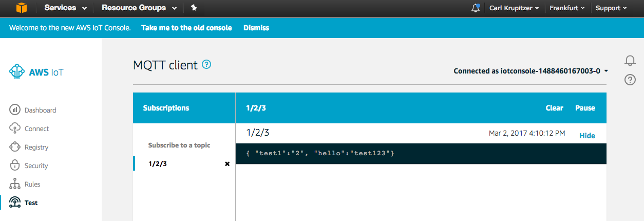Select Subscribe to a topic
This screenshot has height=221, width=644.
(x=179, y=145)
